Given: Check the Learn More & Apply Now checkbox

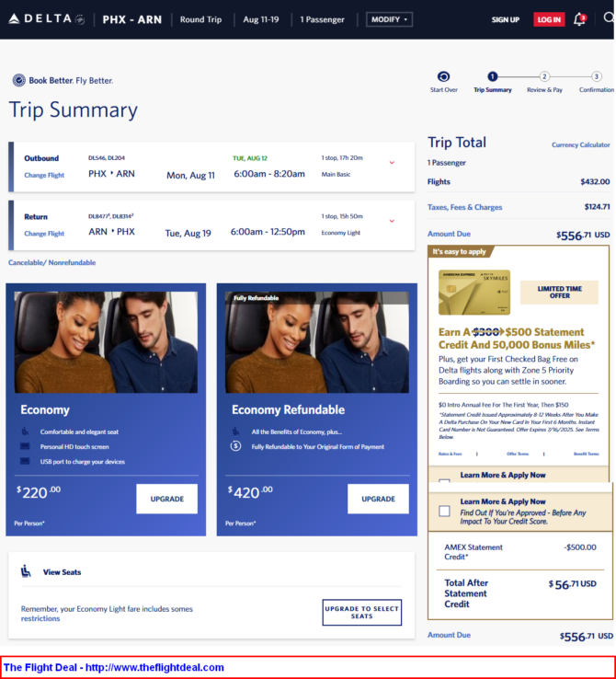Looking at the screenshot, I should pos(444,511).
